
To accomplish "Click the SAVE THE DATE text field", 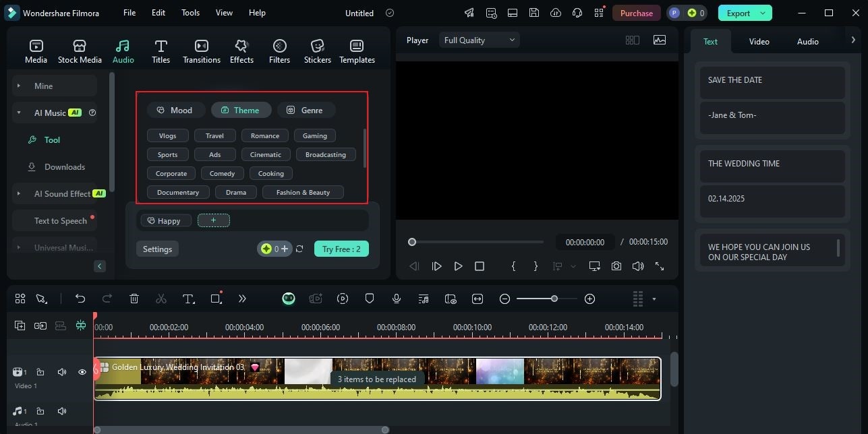I will 772,82.
